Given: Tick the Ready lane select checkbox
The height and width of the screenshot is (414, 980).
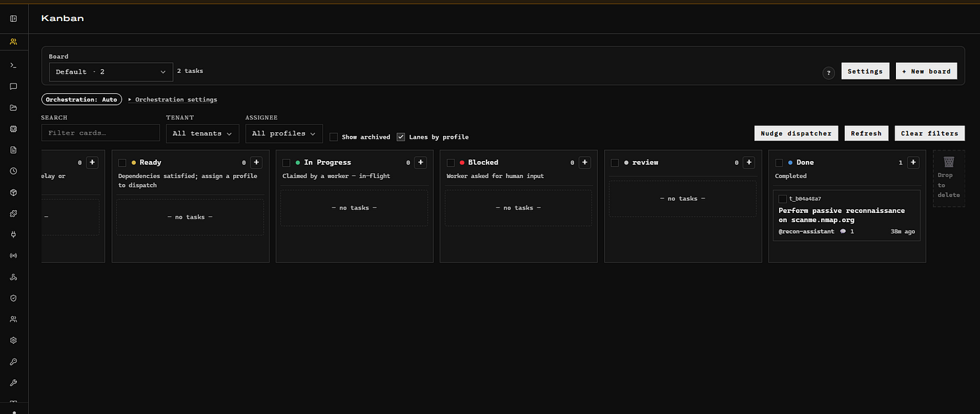Looking at the screenshot, I should point(122,163).
